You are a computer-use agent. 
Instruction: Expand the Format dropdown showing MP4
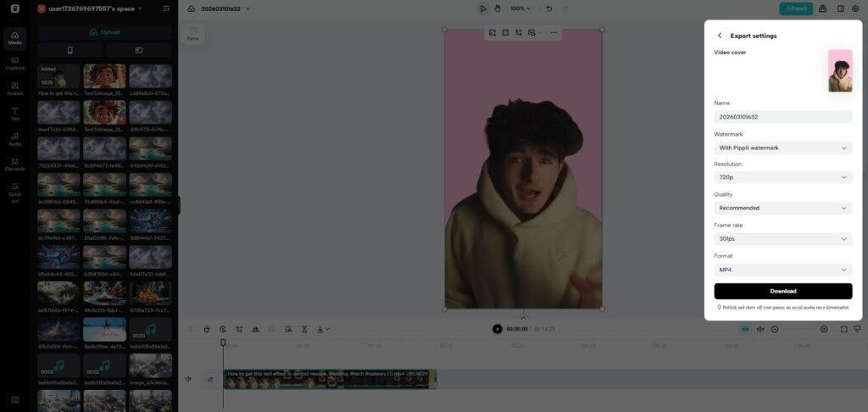coord(782,270)
